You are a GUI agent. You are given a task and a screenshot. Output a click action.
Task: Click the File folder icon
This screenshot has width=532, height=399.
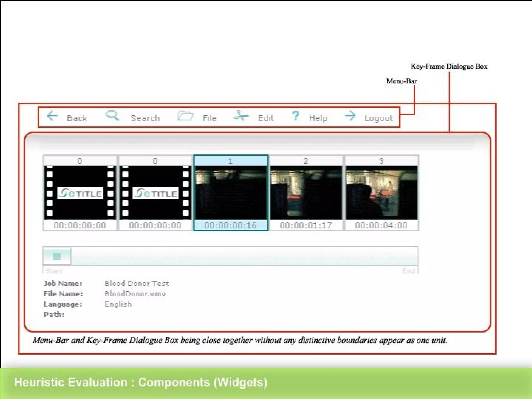[x=185, y=116]
